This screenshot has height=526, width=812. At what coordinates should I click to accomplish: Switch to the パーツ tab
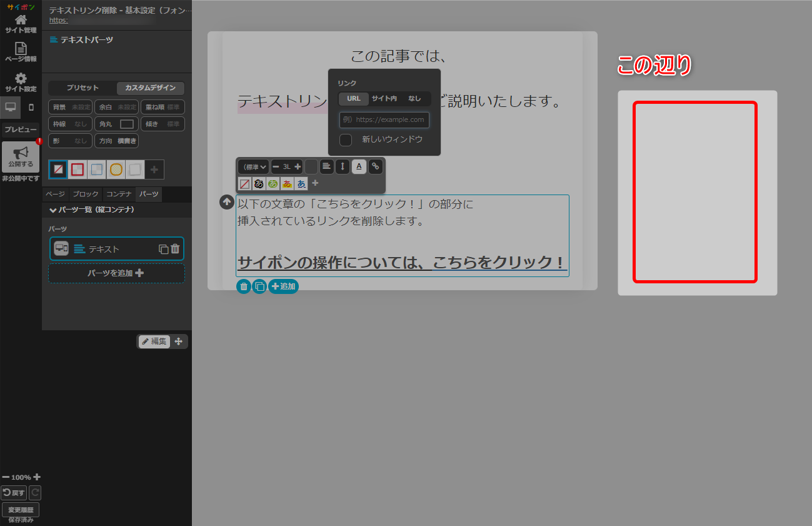click(149, 195)
